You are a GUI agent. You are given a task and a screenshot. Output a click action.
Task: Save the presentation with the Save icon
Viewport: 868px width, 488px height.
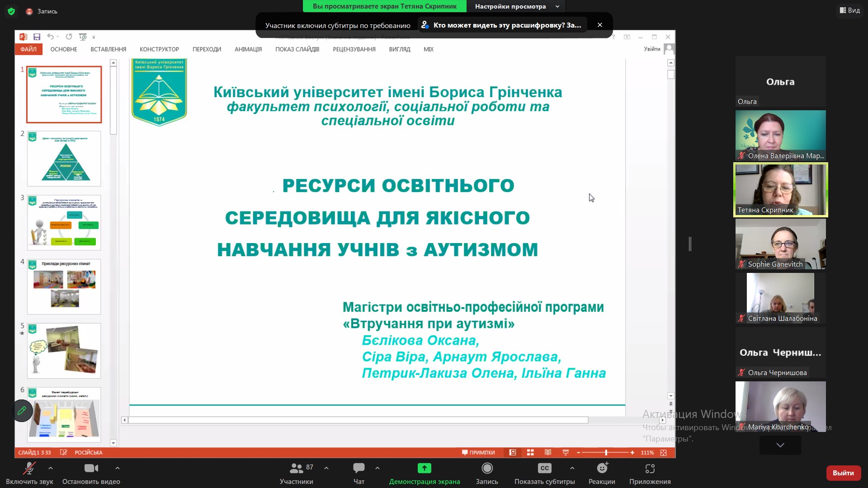[x=38, y=37]
